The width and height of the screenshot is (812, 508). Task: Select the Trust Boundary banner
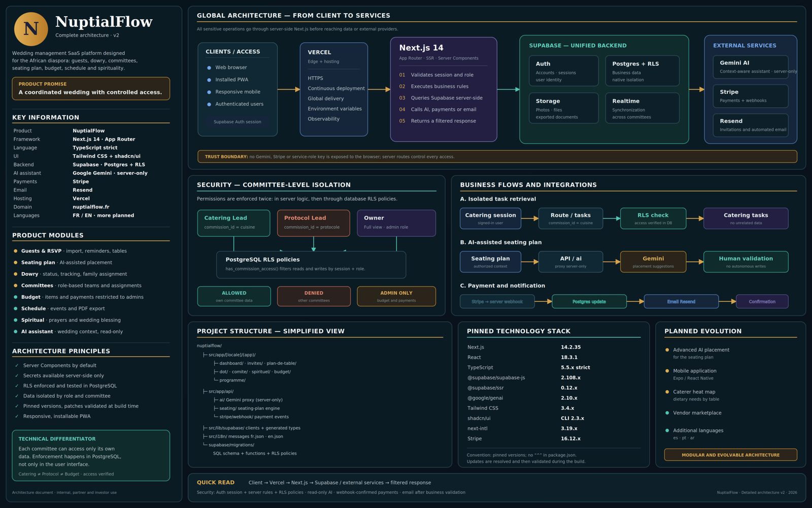click(497, 156)
